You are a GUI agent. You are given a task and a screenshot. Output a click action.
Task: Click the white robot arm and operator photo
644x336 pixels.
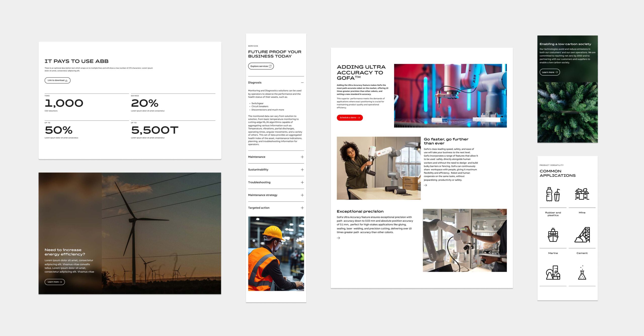click(x=465, y=240)
